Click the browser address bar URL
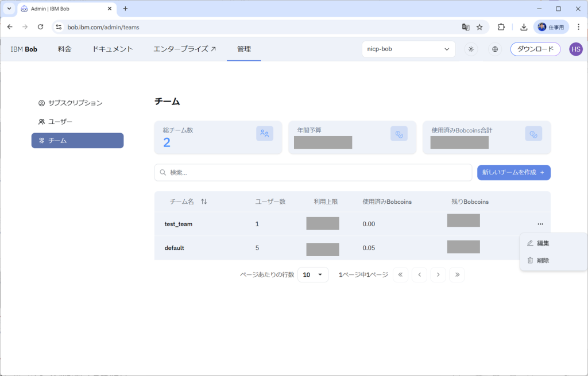Screen dimensions: 588x376 coord(103,27)
